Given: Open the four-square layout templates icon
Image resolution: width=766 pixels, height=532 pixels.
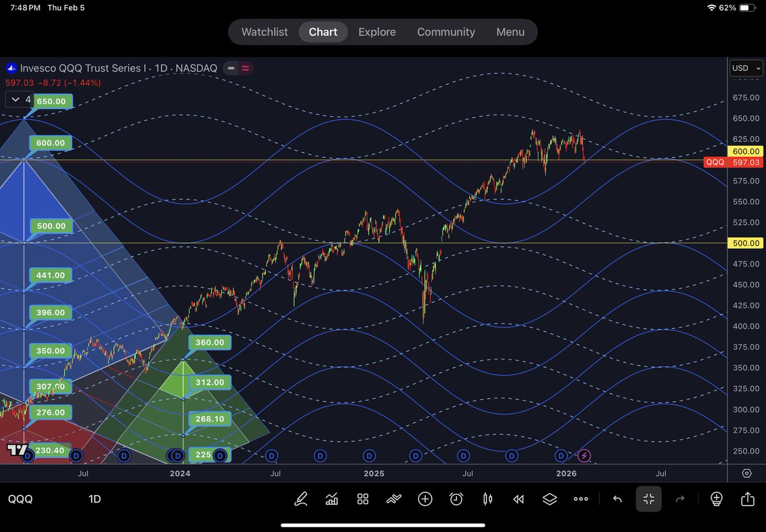Looking at the screenshot, I should (363, 499).
